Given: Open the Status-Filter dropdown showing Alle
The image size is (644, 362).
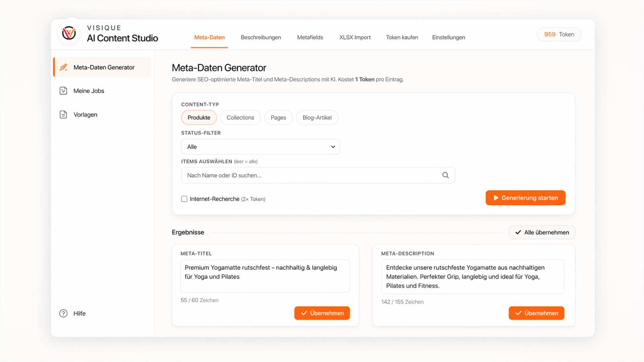Looking at the screenshot, I should point(260,147).
